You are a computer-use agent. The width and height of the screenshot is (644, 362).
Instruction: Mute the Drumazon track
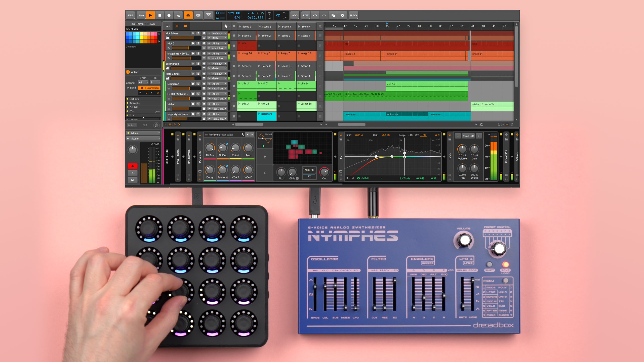[x=204, y=84]
